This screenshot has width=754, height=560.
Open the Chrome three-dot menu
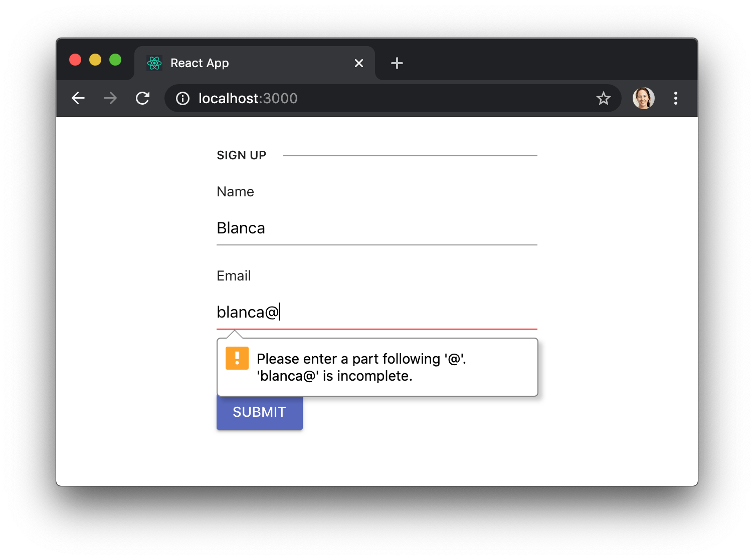[675, 98]
